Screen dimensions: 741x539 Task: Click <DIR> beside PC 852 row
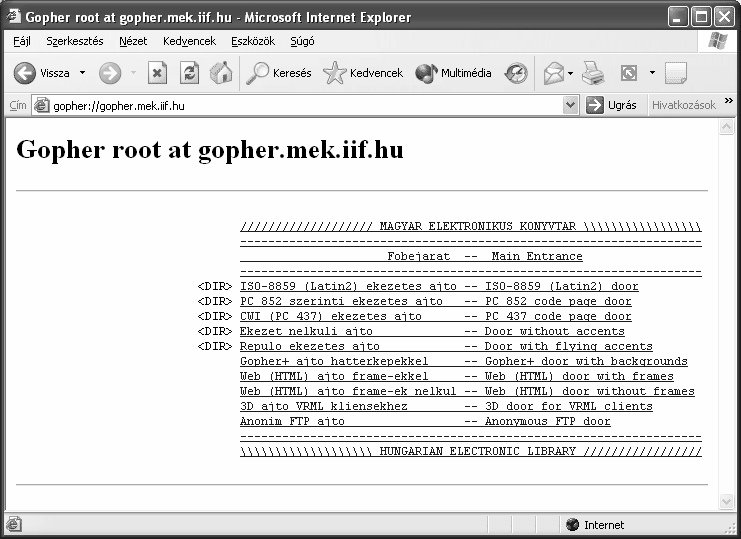click(x=215, y=301)
